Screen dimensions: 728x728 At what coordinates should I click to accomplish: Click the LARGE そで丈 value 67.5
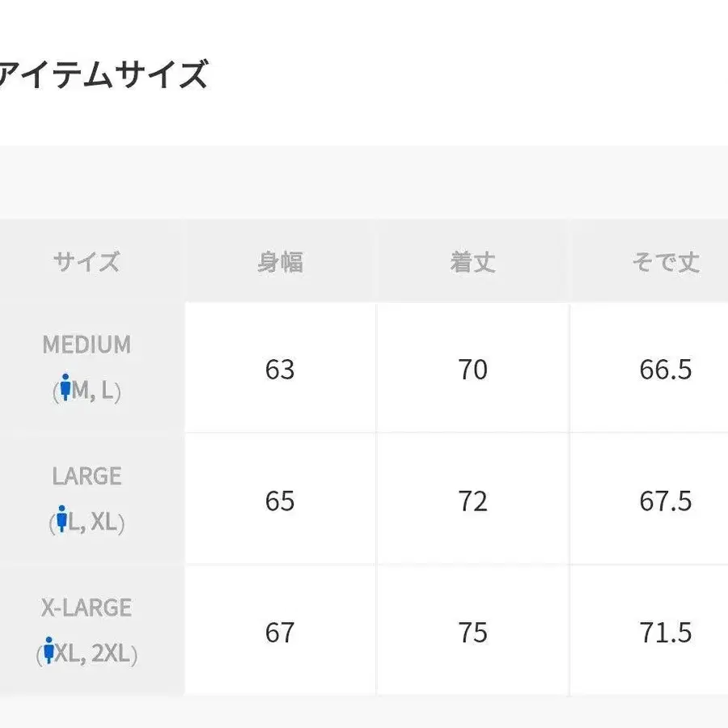pyautogui.click(x=665, y=501)
